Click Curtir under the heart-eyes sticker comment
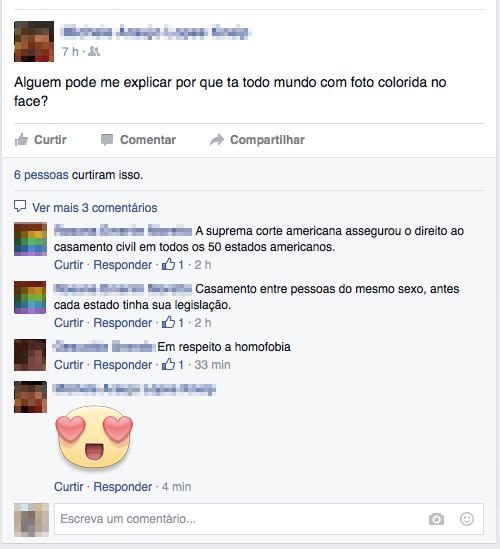The width and height of the screenshot is (500, 549). [69, 487]
